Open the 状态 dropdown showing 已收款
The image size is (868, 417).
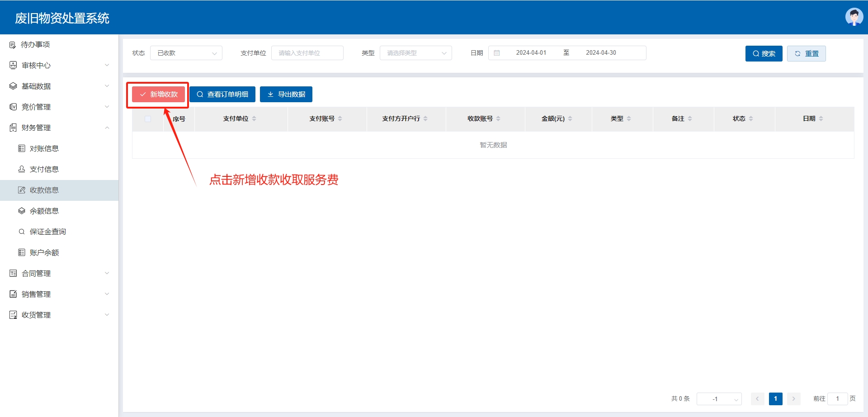pyautogui.click(x=186, y=53)
